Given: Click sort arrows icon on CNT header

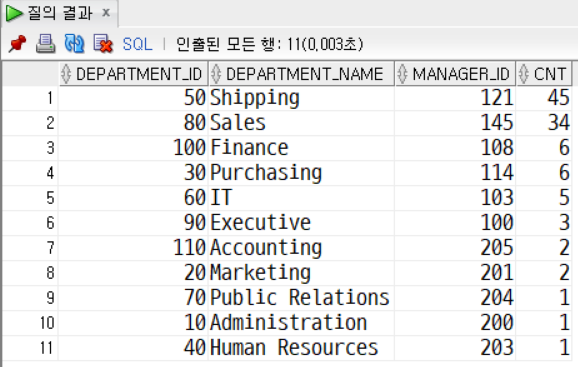Looking at the screenshot, I should (x=523, y=74).
